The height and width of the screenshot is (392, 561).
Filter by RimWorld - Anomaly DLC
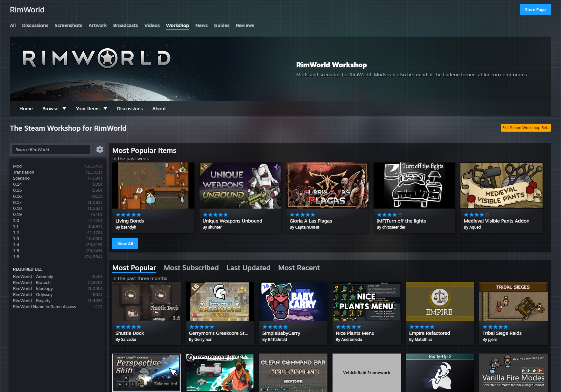click(x=58, y=277)
